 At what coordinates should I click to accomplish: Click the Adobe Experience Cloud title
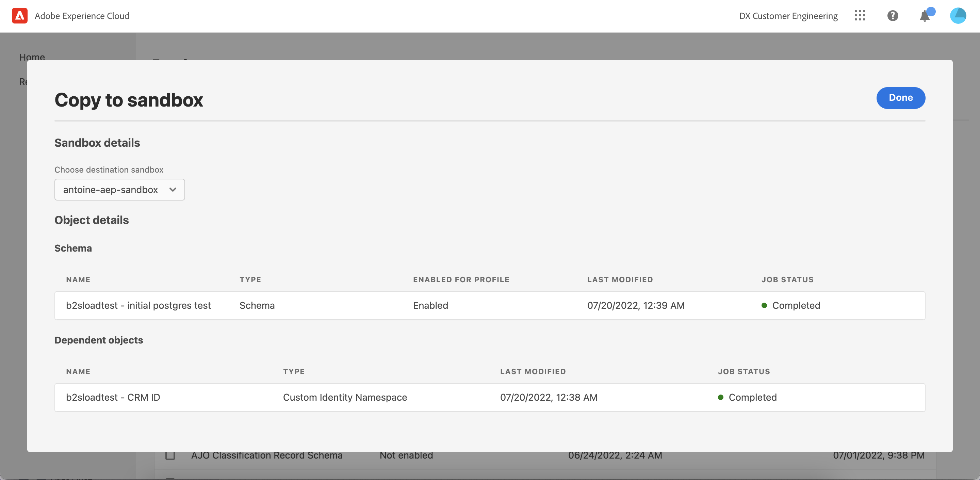point(82,16)
